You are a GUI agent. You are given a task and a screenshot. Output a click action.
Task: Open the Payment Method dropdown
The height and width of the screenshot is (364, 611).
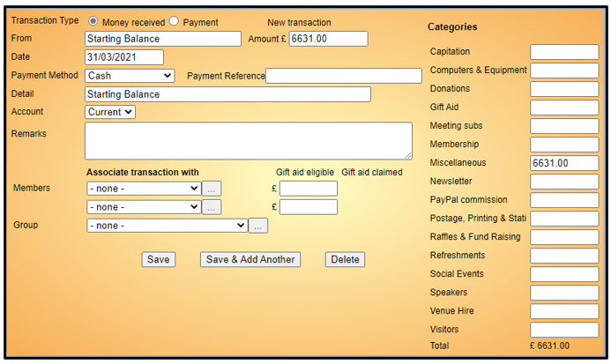[130, 76]
